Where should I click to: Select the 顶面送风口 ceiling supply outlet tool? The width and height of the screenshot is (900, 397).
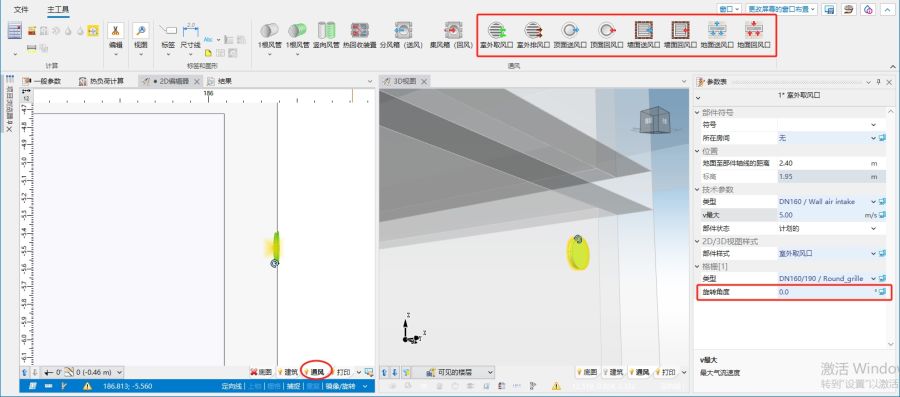click(x=570, y=34)
